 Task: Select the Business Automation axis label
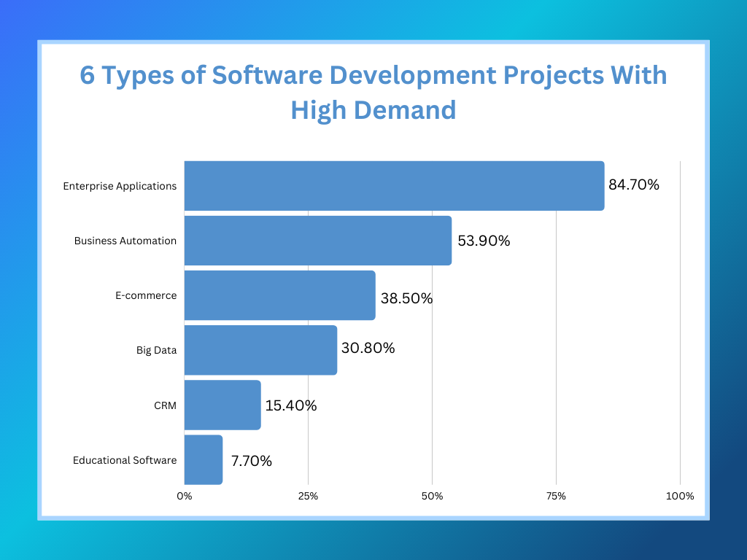point(124,241)
